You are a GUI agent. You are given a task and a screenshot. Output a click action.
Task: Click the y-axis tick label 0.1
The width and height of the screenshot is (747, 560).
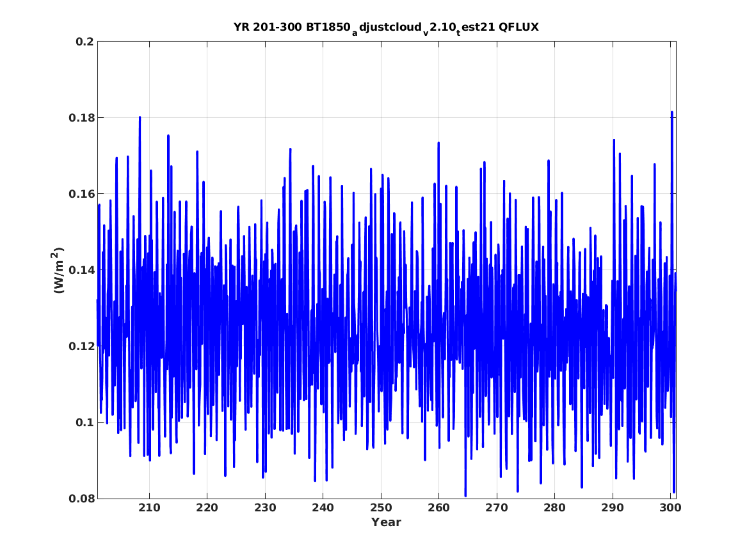pyautogui.click(x=84, y=422)
